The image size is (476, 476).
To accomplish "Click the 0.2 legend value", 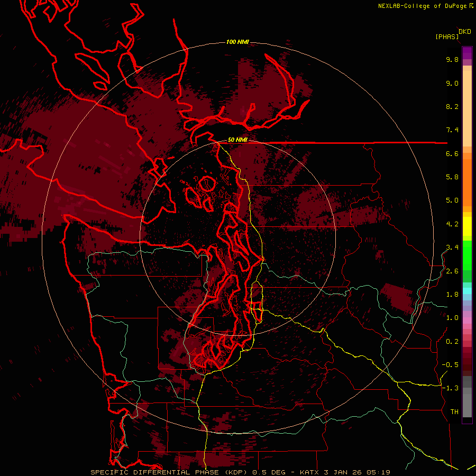I will [452, 342].
